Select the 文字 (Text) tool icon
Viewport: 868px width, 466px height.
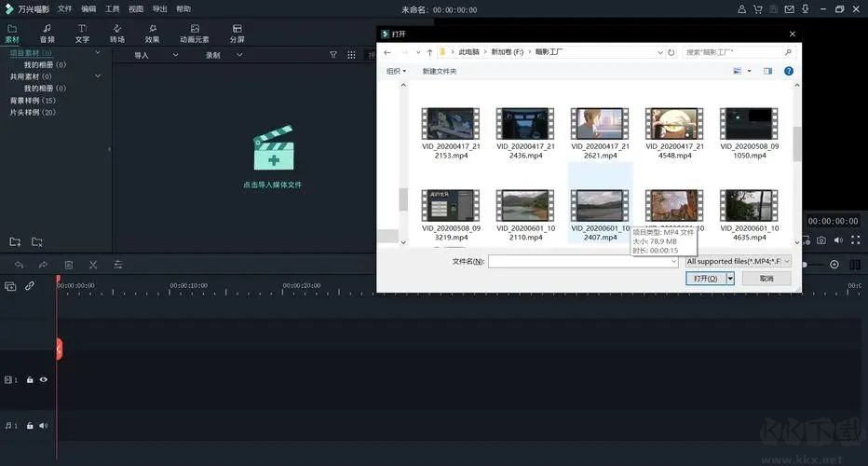[x=82, y=33]
